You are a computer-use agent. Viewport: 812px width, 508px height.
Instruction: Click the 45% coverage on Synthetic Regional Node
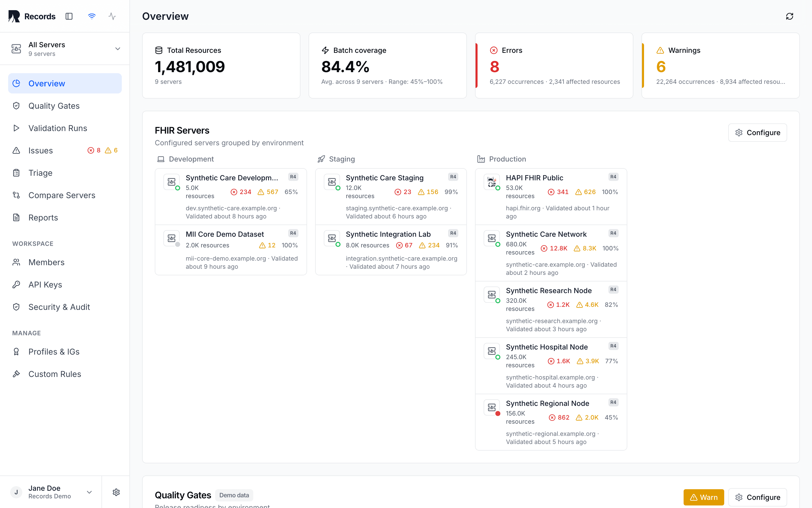coord(611,417)
